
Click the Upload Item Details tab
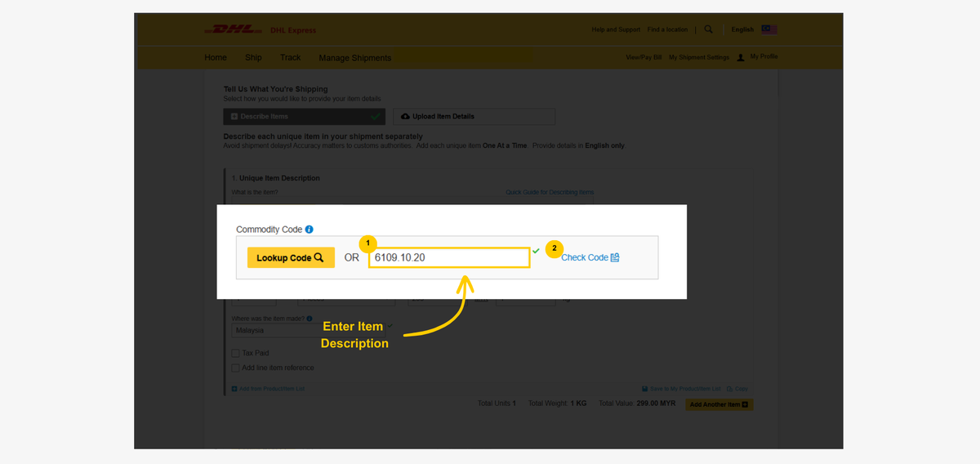[x=474, y=116]
